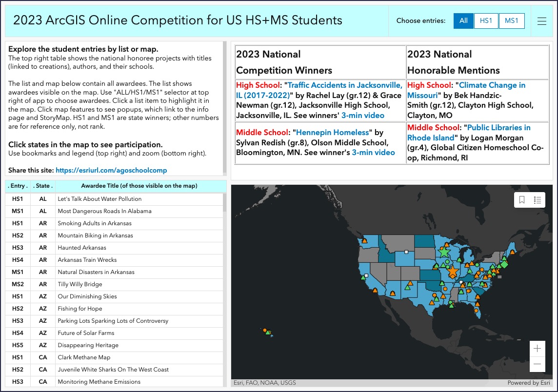Click a green circle marker in Florida
This screenshot has width=558, height=392.
(450, 302)
